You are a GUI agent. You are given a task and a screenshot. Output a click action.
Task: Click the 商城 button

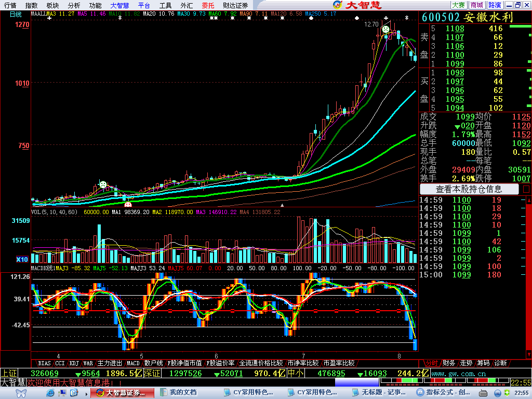[477, 5]
